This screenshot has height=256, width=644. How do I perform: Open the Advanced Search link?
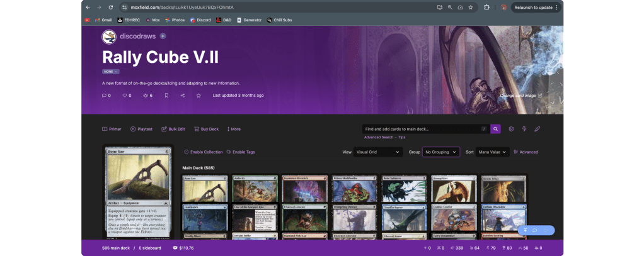point(378,137)
